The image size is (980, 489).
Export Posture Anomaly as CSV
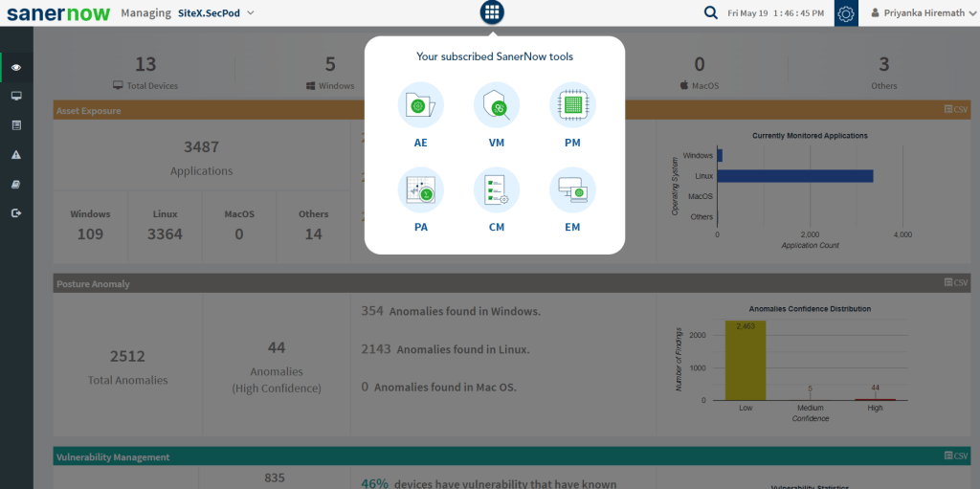click(956, 282)
